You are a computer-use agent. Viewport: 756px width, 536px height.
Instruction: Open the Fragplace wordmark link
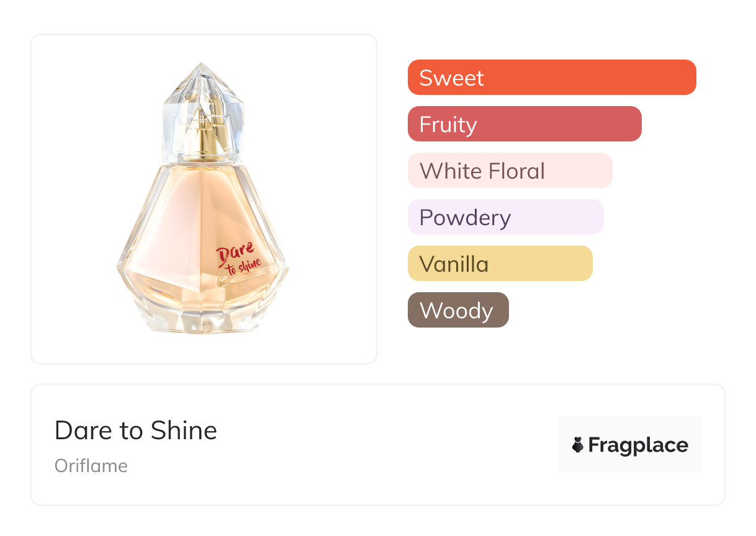pyautogui.click(x=638, y=445)
